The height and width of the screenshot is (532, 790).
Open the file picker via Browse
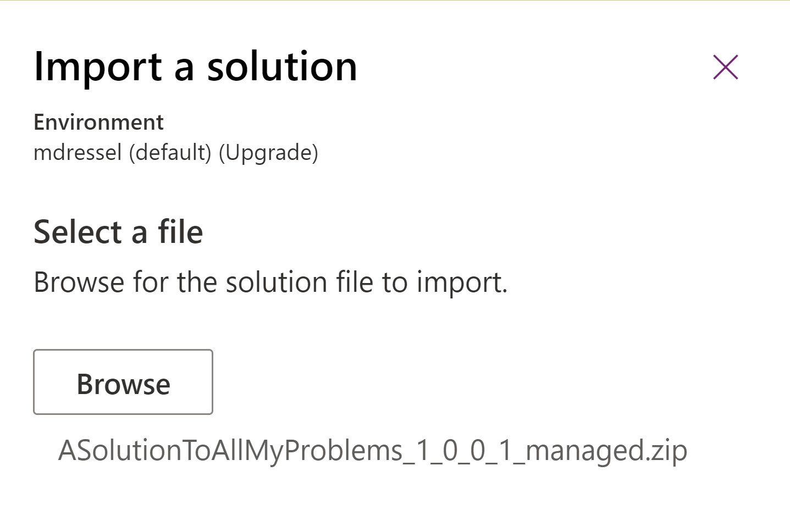[123, 382]
